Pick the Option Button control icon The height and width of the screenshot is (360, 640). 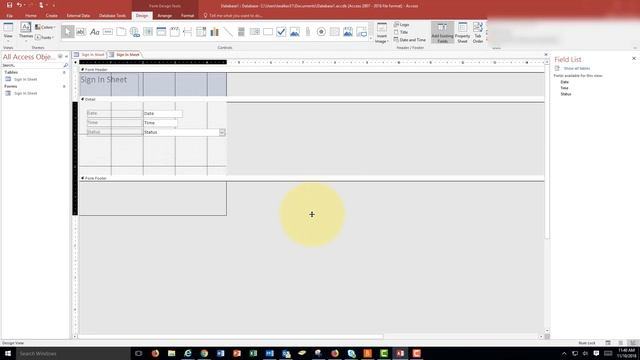[x=321, y=32]
